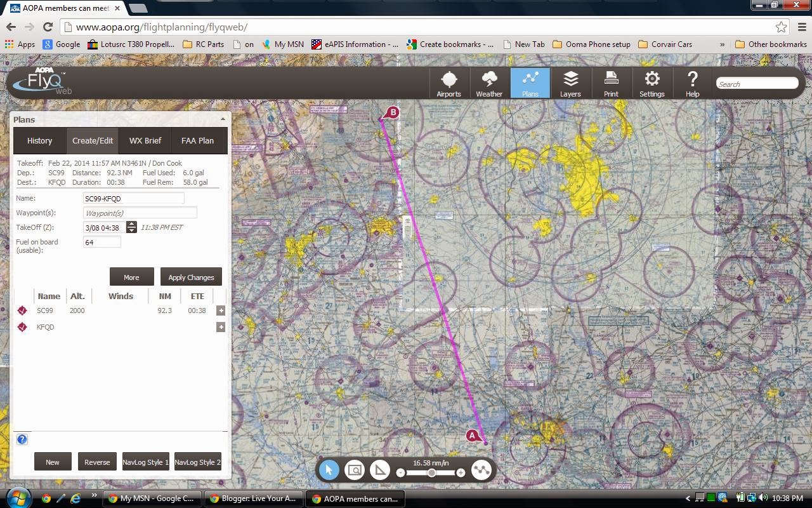The image size is (812, 508).
Task: Open the WX Brief tab
Action: coord(145,140)
